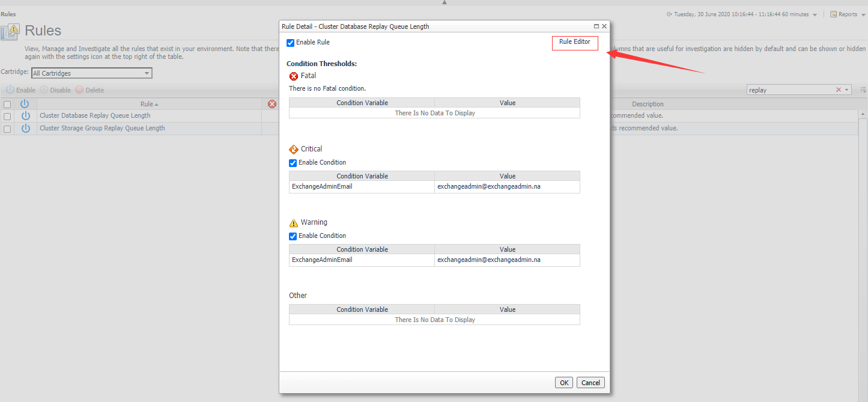This screenshot has height=402, width=868.
Task: Click the red clear icon in the search box
Action: click(x=839, y=89)
